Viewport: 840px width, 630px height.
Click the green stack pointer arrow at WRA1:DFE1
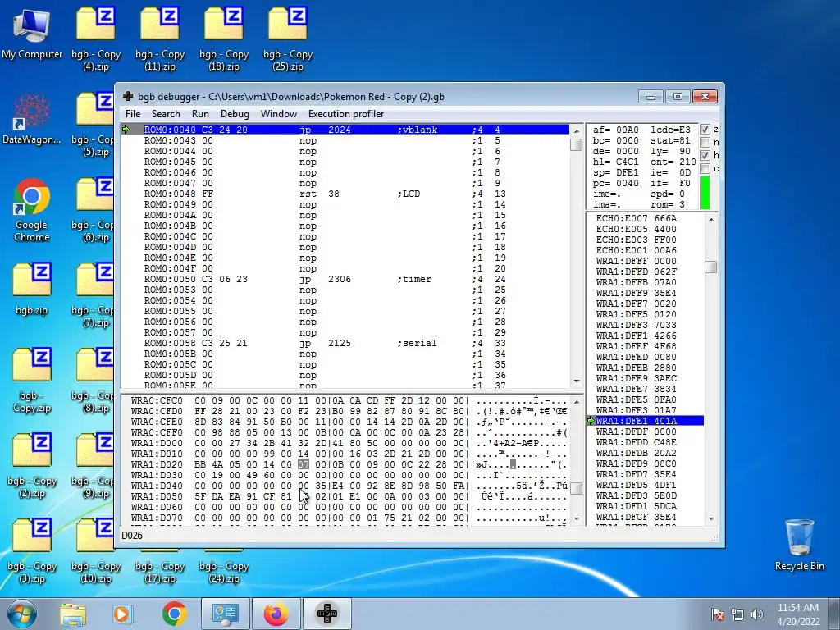591,421
